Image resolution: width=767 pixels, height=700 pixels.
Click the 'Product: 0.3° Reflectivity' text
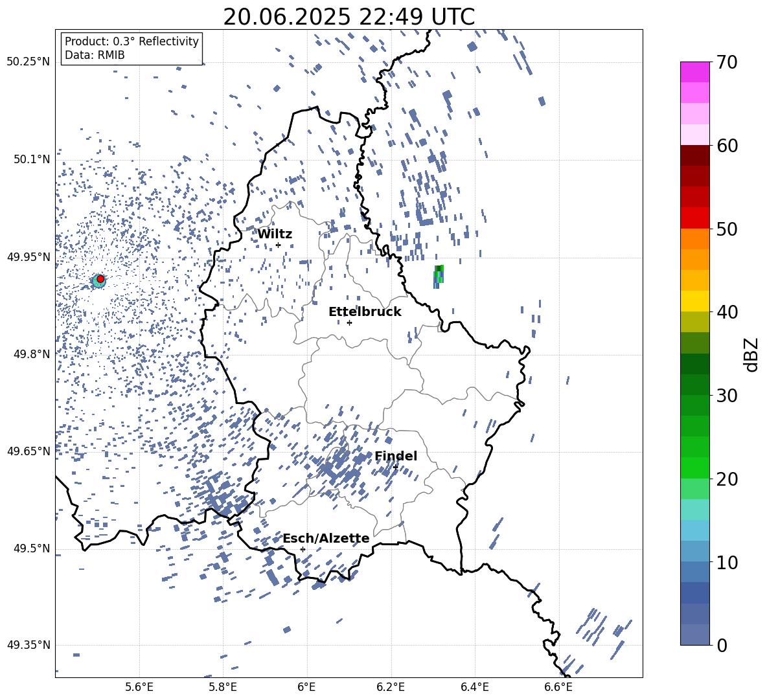pyautogui.click(x=132, y=41)
